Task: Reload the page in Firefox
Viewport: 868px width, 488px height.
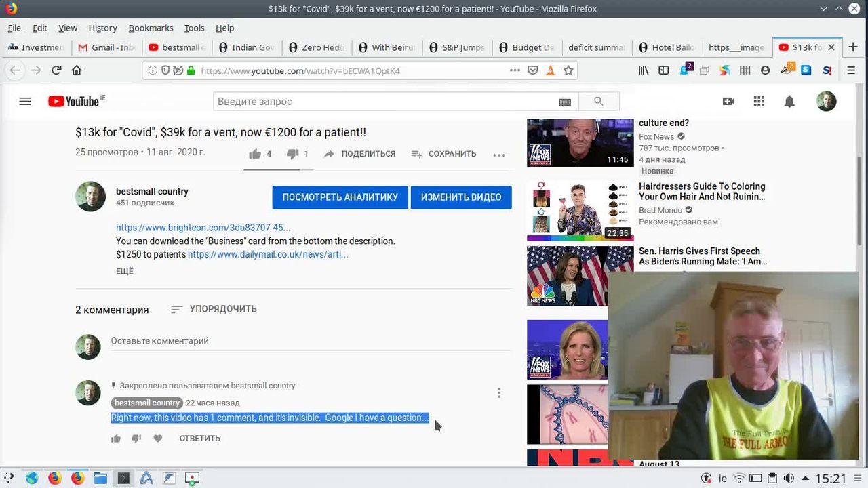Action: click(56, 70)
